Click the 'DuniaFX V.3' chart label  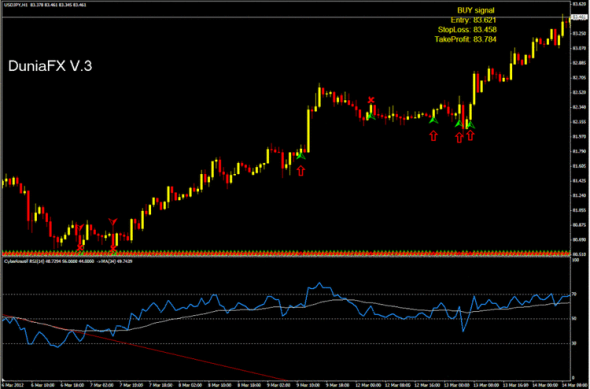50,66
